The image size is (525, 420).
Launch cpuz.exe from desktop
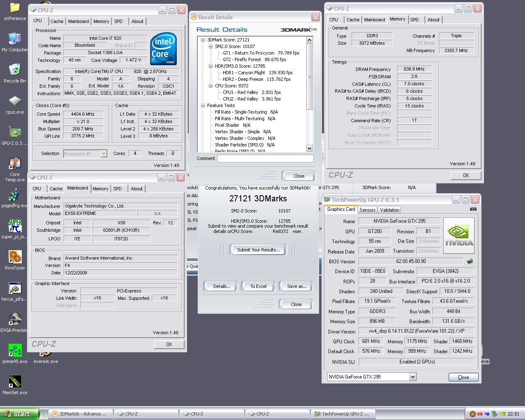(x=15, y=105)
